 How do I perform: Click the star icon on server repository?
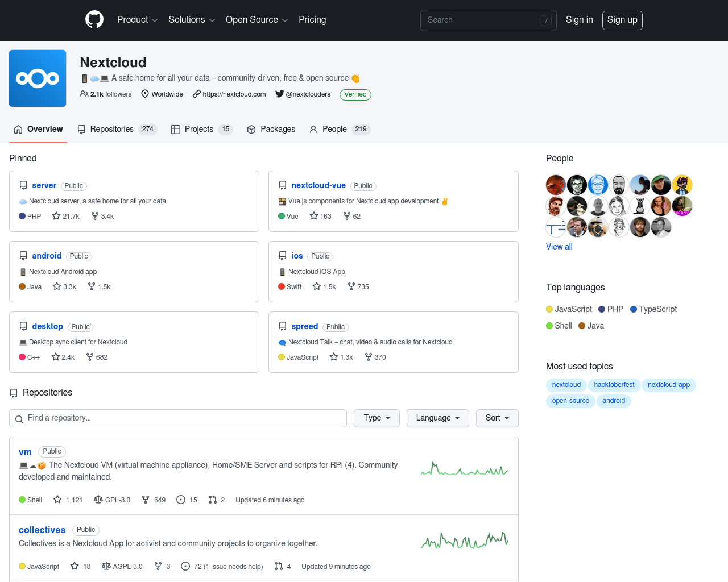tap(56, 216)
